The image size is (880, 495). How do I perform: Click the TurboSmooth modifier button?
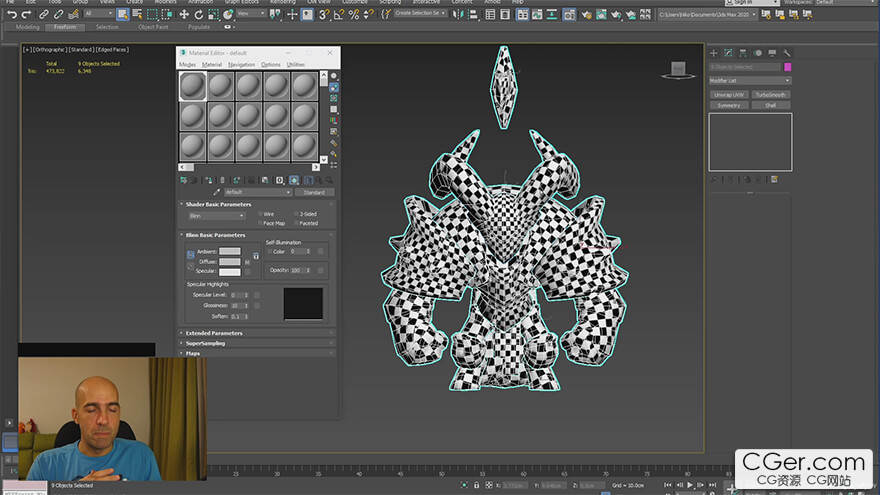click(770, 95)
